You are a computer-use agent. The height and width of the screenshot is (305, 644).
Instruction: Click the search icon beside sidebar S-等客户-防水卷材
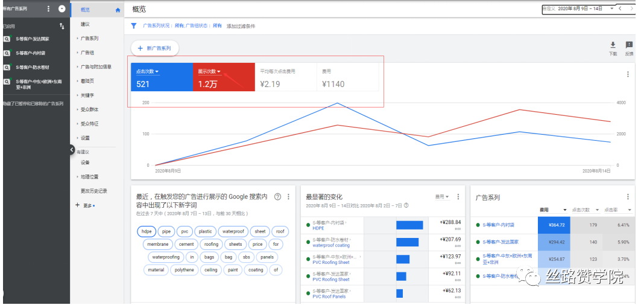click(x=7, y=67)
